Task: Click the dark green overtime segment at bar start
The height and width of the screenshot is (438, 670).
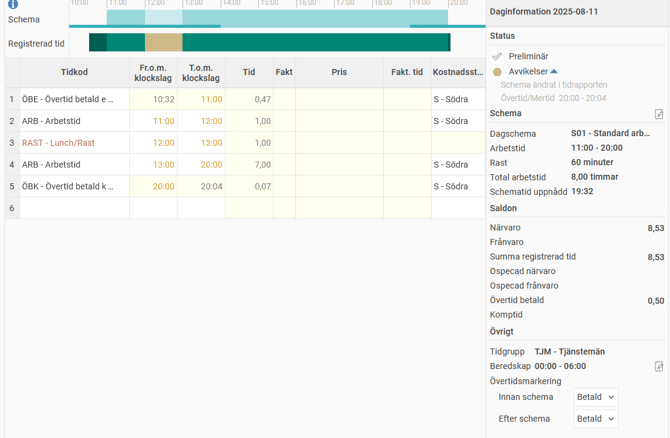Action: (97, 42)
